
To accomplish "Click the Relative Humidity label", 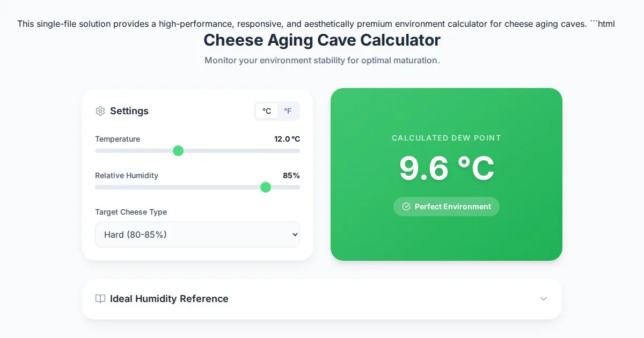I will [x=127, y=175].
